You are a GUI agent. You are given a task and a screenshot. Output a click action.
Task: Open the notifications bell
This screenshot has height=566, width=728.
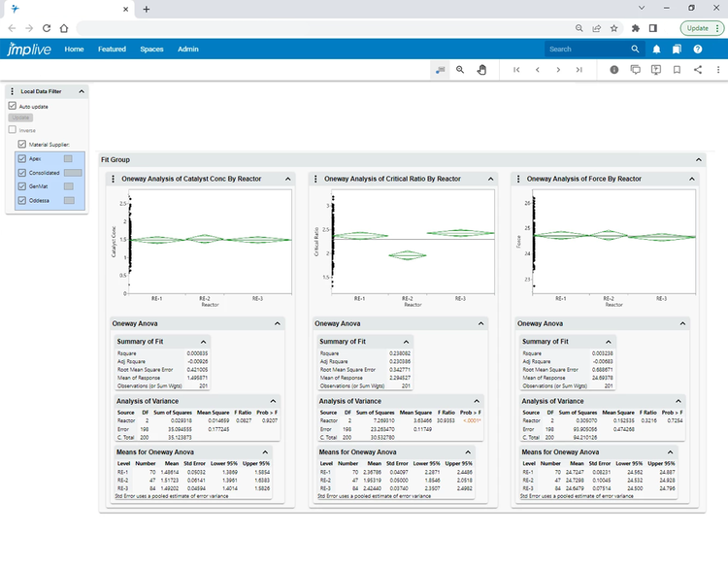(657, 49)
